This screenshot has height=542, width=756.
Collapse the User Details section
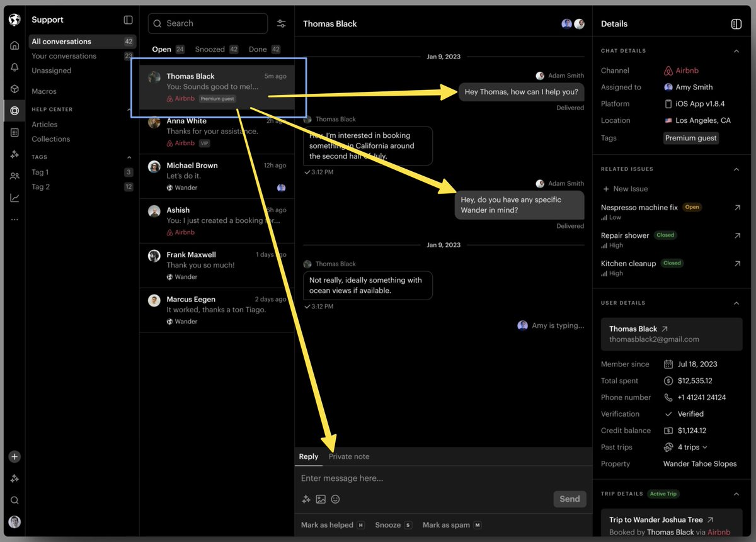[736, 303]
